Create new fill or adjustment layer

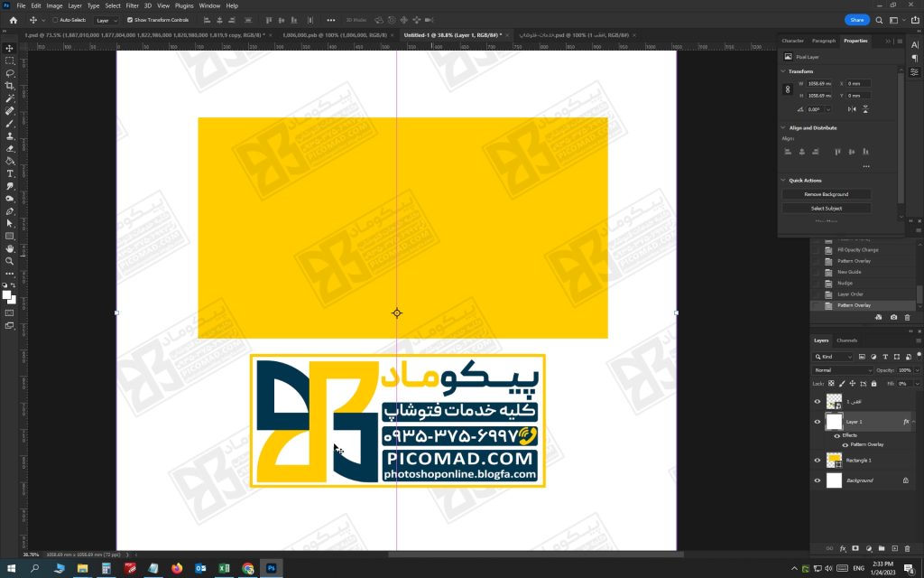(869, 548)
